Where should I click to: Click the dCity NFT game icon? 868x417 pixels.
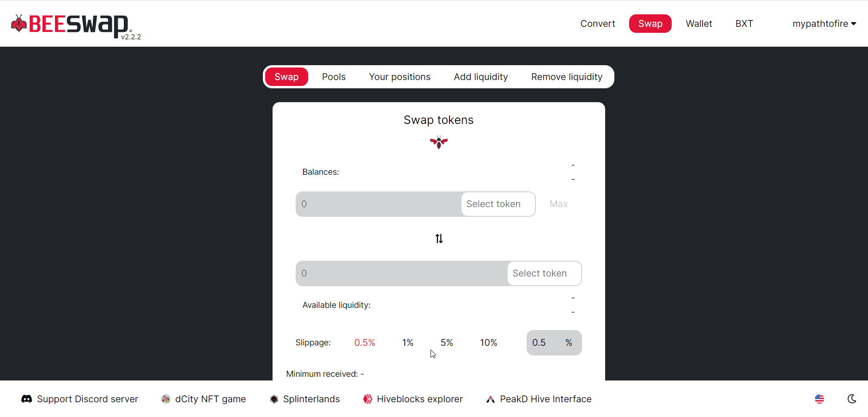coord(165,399)
